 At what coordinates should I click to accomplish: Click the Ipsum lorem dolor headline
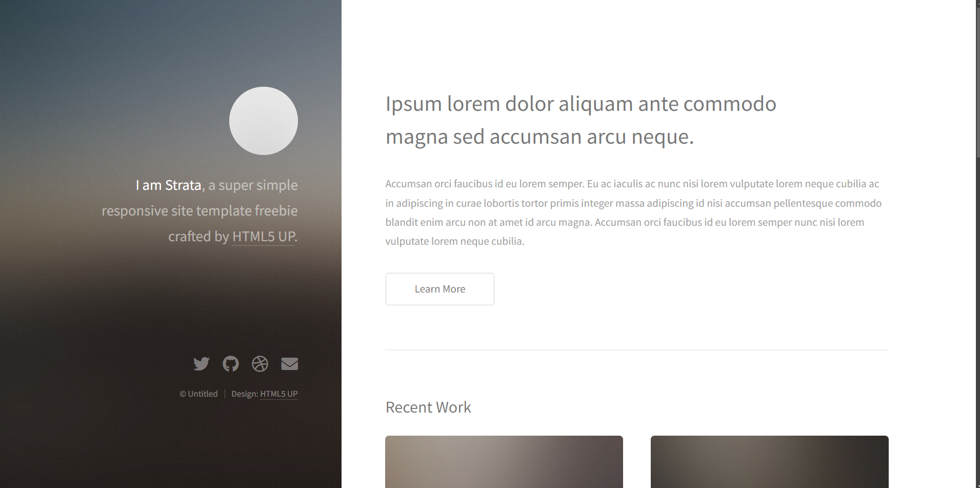pos(581,120)
